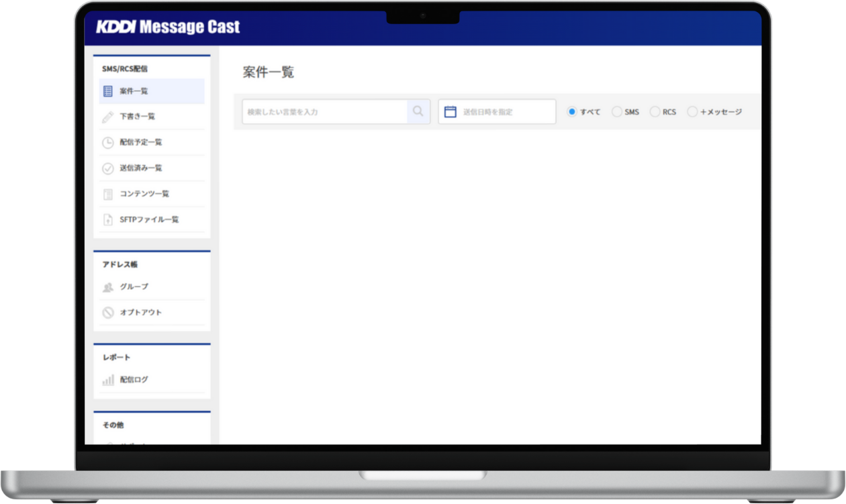Click the calendar icon in the date field

450,111
